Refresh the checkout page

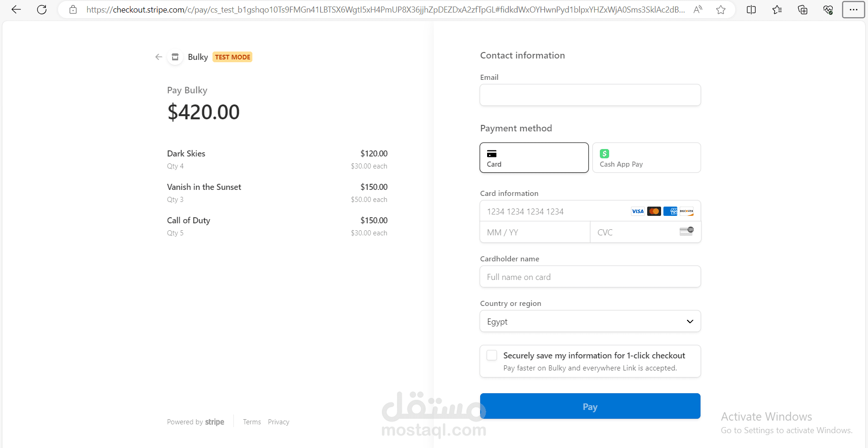pos(42,10)
